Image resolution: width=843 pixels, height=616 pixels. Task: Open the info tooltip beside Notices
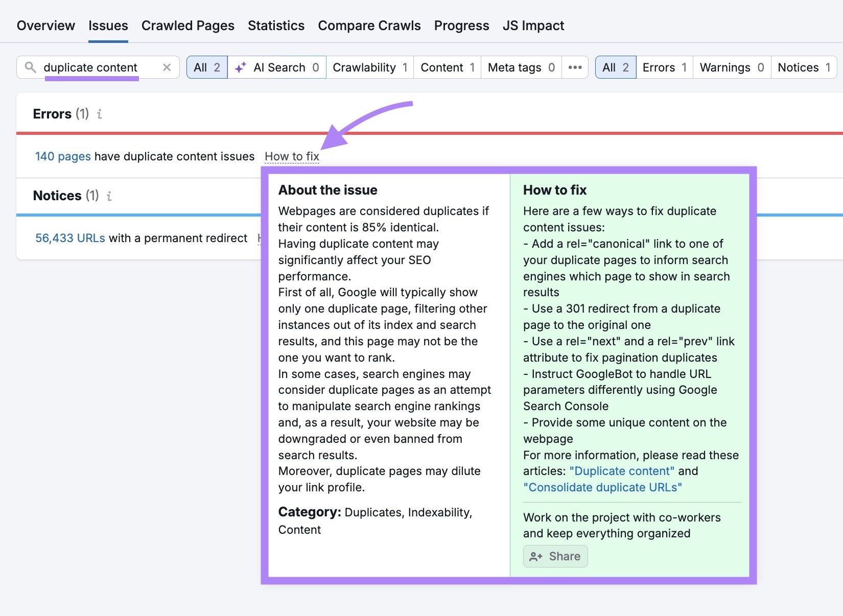click(108, 196)
